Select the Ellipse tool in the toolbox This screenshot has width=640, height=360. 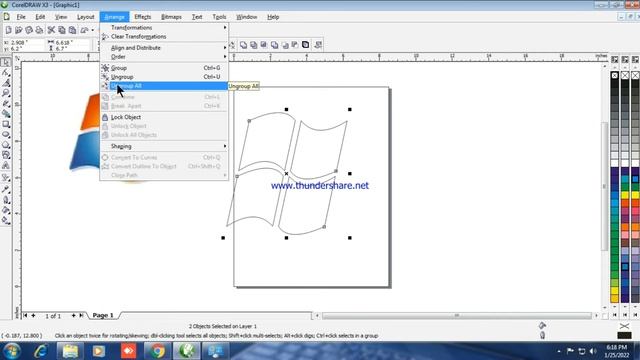6,134
